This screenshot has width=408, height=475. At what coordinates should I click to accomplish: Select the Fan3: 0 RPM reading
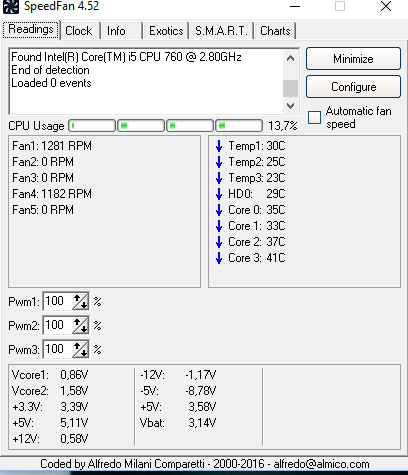tap(43, 178)
